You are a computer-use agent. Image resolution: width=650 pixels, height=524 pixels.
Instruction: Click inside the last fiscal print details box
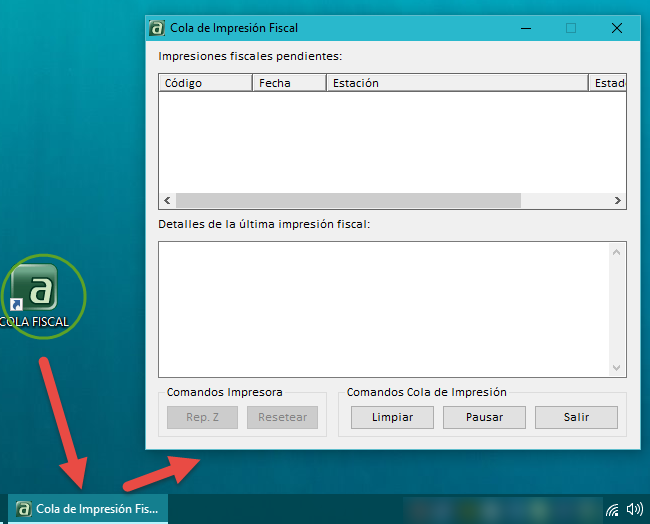coord(383,309)
